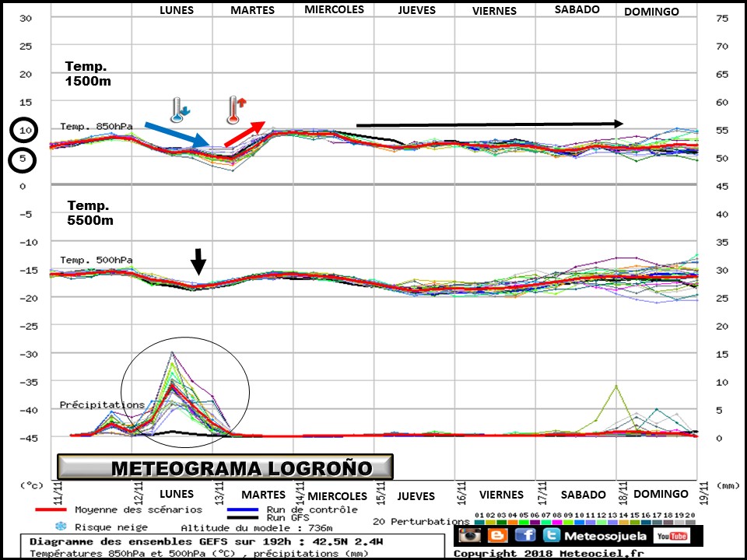Select perturbation 10 blue color swatch
The height and width of the screenshot is (560, 747).
coord(580,523)
